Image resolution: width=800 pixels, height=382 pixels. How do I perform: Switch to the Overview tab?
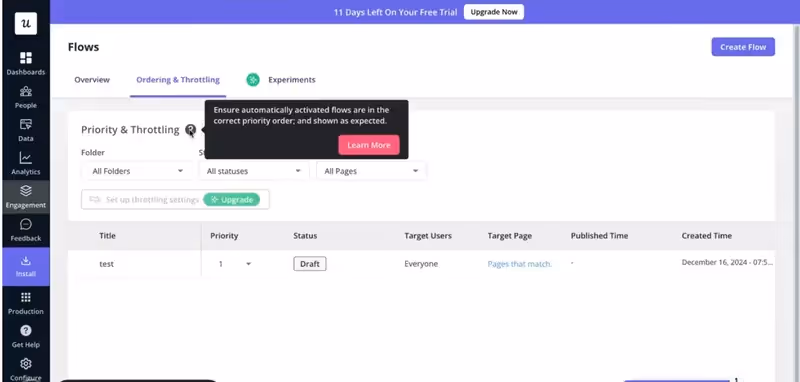(x=92, y=80)
